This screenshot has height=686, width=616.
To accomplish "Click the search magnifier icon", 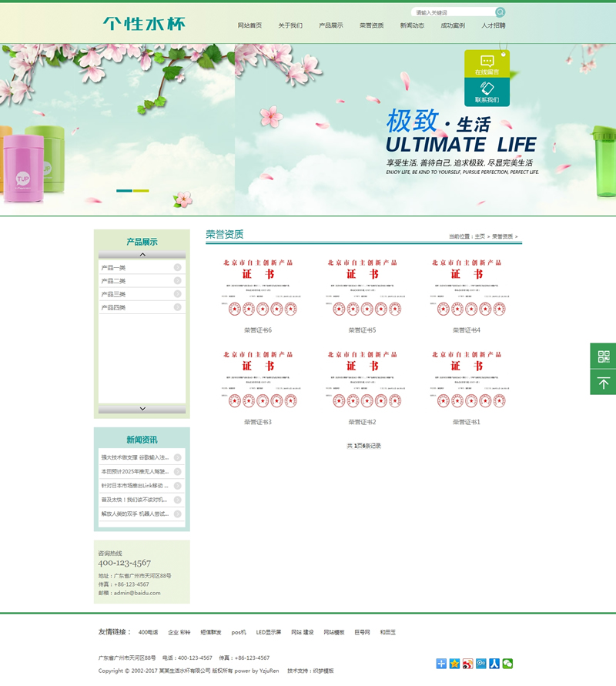I will [x=500, y=12].
